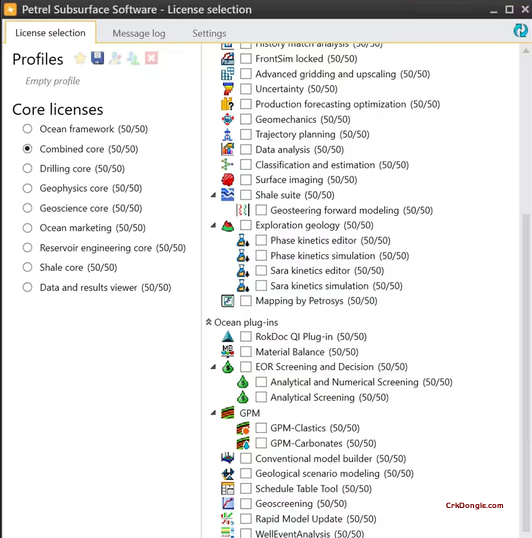Collapse the EOR Screening and Decision node
The height and width of the screenshot is (538, 532).
point(213,367)
